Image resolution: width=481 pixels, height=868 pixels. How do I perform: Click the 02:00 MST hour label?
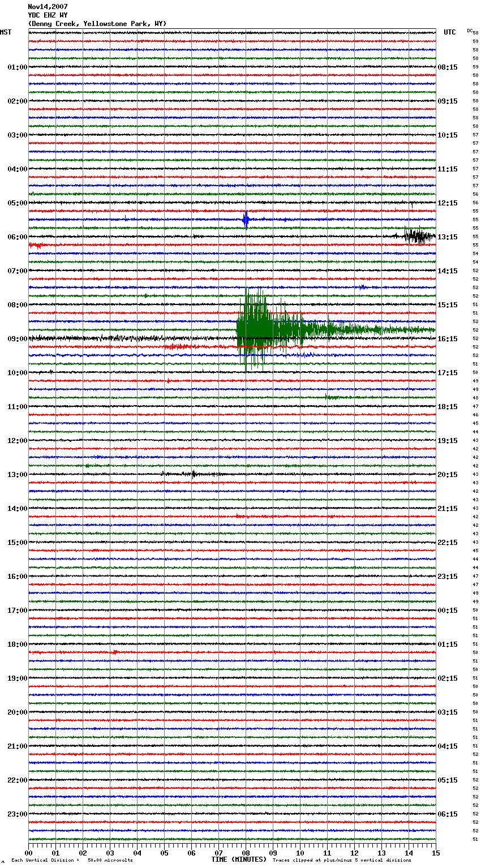(17, 101)
